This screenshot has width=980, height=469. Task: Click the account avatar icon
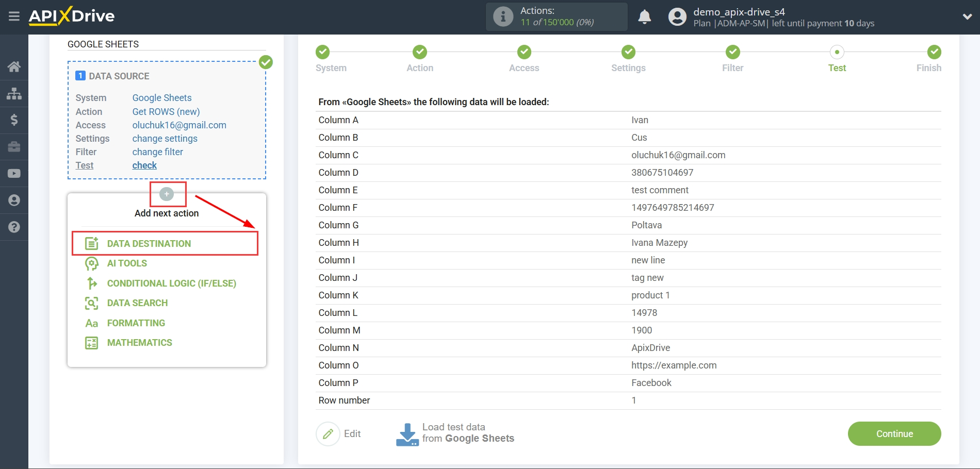coord(677,17)
